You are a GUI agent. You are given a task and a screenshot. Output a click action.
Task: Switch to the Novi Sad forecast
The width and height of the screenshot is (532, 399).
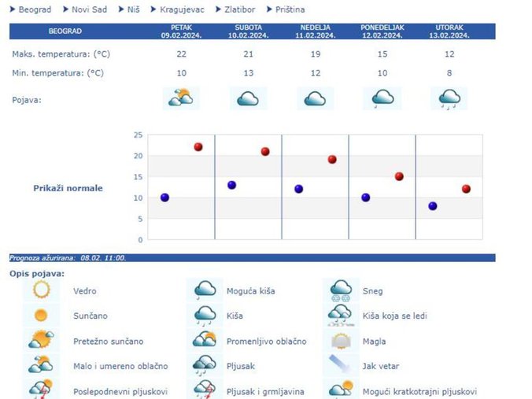coord(91,9)
